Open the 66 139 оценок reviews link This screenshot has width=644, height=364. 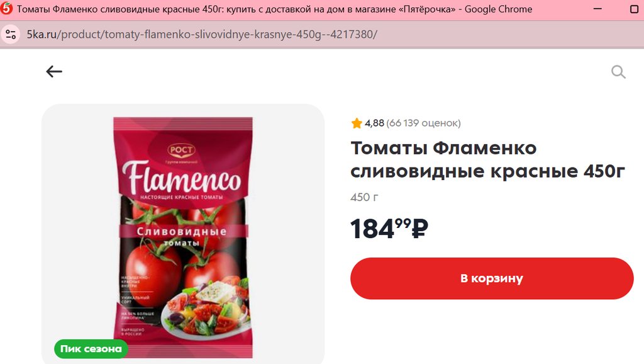tap(423, 123)
